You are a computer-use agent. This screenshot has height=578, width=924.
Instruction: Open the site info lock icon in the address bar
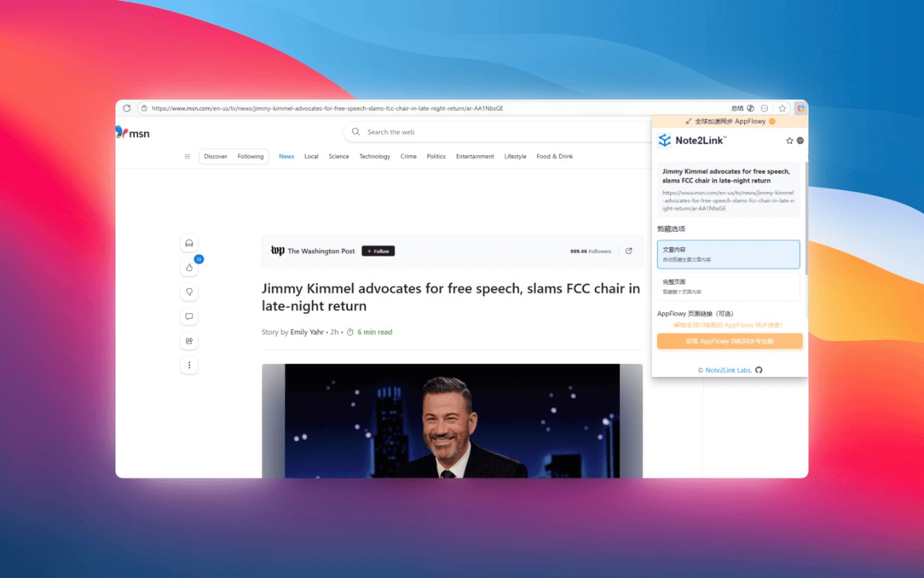pos(144,108)
